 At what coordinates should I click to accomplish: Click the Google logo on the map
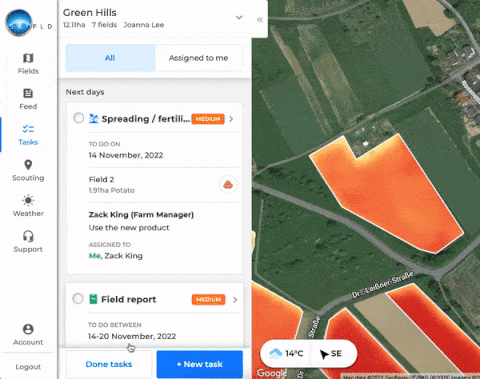(271, 373)
